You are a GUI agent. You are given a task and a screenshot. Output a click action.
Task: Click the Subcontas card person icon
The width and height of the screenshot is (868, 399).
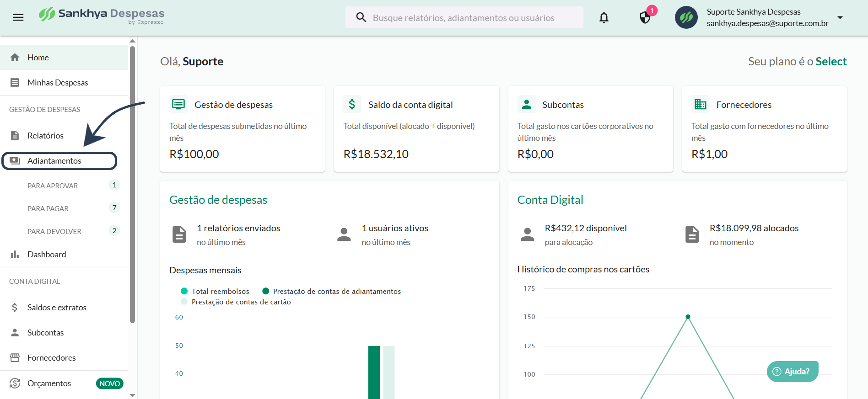[x=527, y=104]
